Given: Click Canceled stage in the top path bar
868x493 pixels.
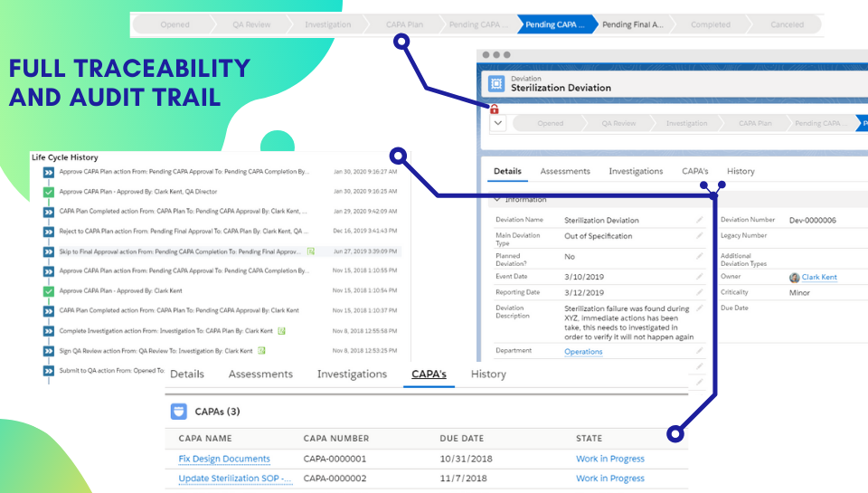Looking at the screenshot, I should pyautogui.click(x=787, y=24).
